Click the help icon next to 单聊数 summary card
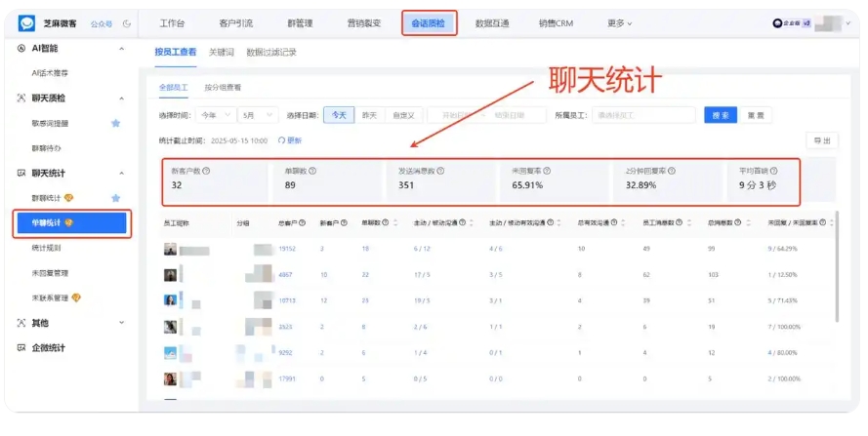The width and height of the screenshot is (868, 436). coord(312,171)
